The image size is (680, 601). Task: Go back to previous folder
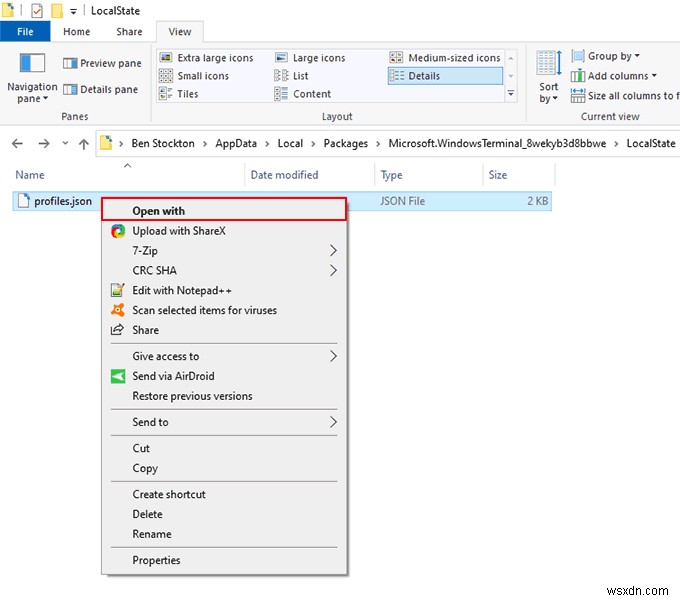[x=17, y=144]
